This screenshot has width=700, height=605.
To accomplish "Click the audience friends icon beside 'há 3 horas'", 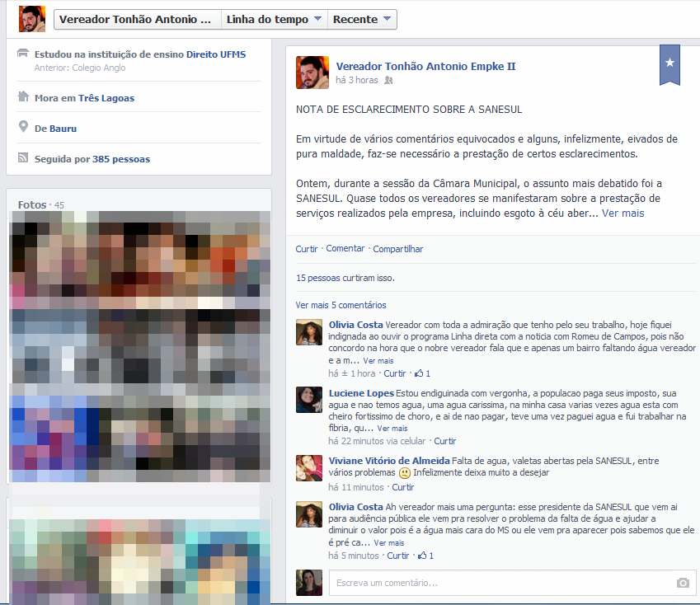I will click(388, 80).
